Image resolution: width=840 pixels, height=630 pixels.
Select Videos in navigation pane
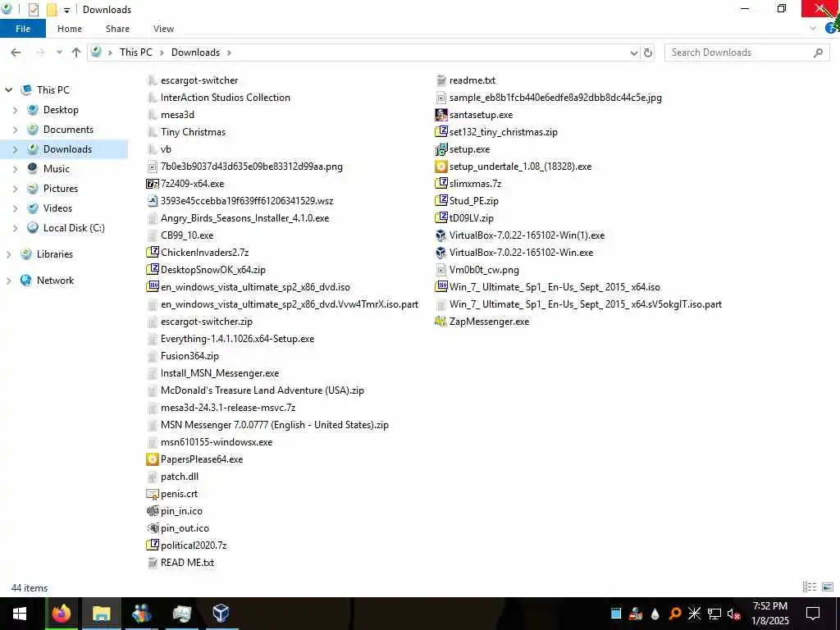point(57,208)
